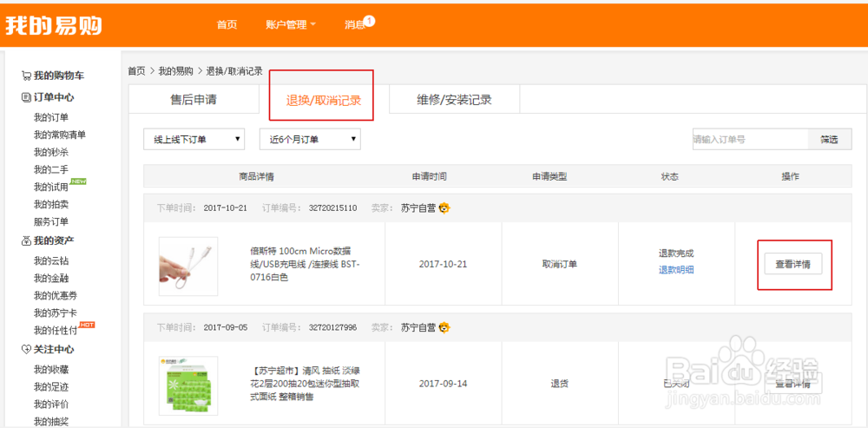
Task: Open 我的常购清单 in the sidebar
Action: pos(60,135)
